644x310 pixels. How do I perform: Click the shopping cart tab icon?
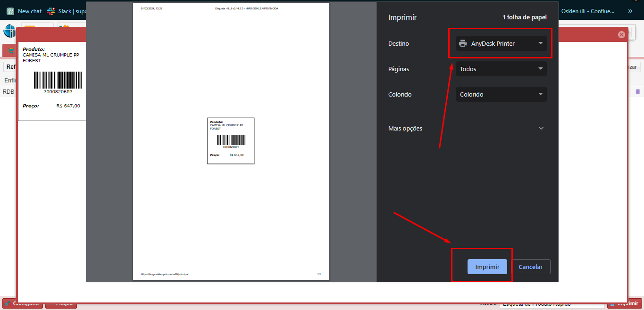click(10, 50)
